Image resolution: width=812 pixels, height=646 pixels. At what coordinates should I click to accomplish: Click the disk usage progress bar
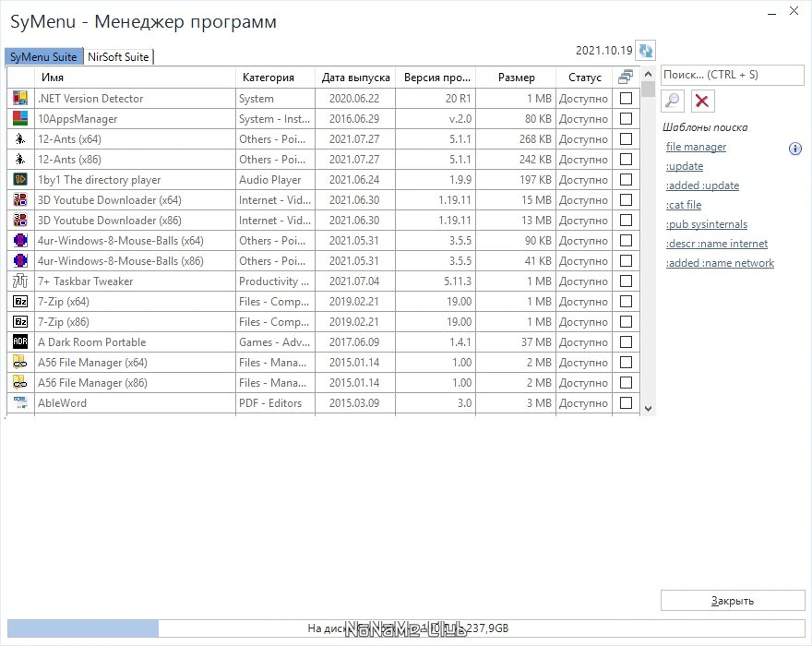click(x=406, y=628)
